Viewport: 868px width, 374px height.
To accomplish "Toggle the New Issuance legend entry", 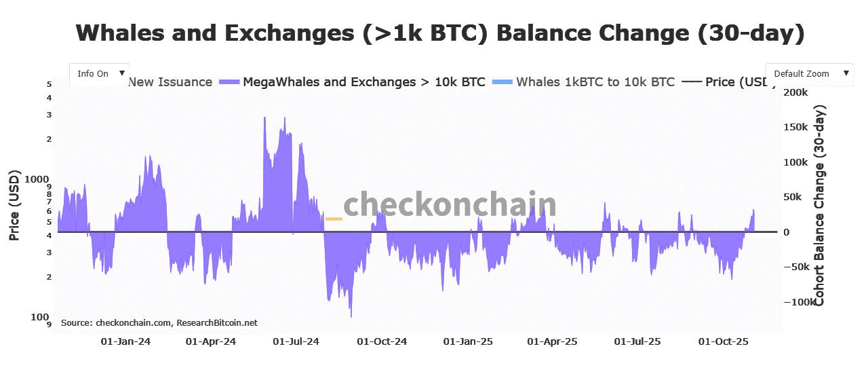I will (170, 82).
